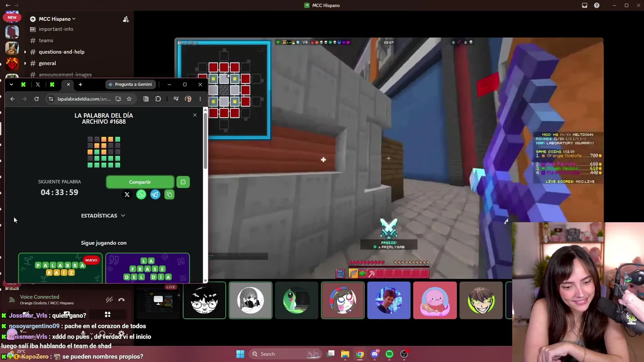Select the blue-background man avatar participant tile
This screenshot has height=362, width=644.
[389, 301]
